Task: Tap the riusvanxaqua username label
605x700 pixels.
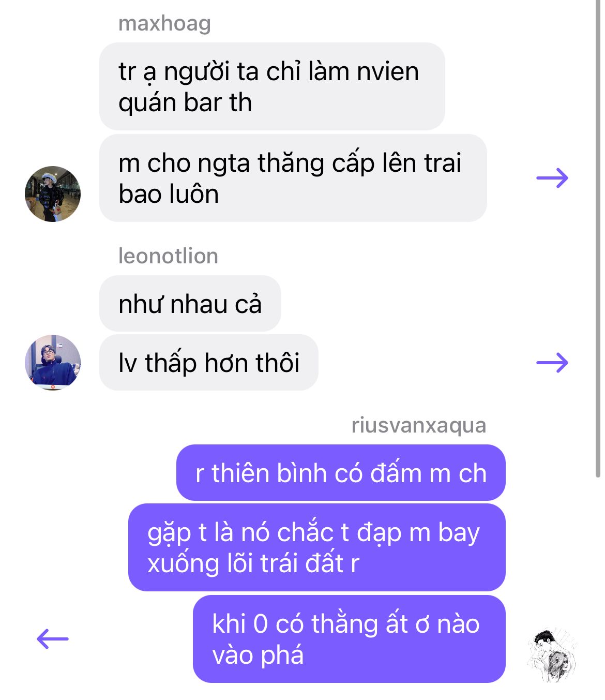Action: pos(419,425)
